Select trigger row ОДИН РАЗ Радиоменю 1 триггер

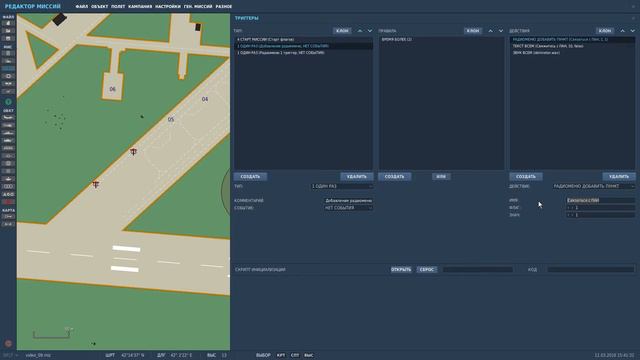(x=303, y=53)
